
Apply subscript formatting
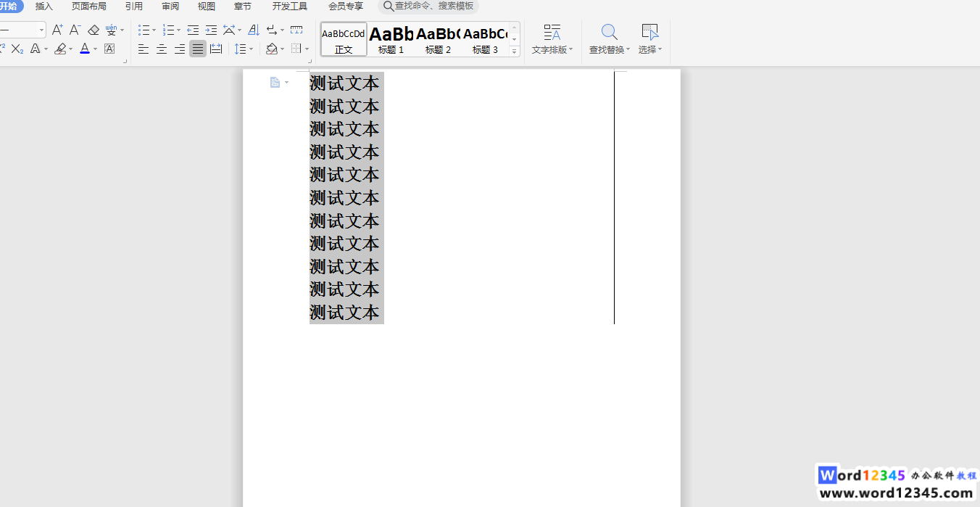pos(17,49)
